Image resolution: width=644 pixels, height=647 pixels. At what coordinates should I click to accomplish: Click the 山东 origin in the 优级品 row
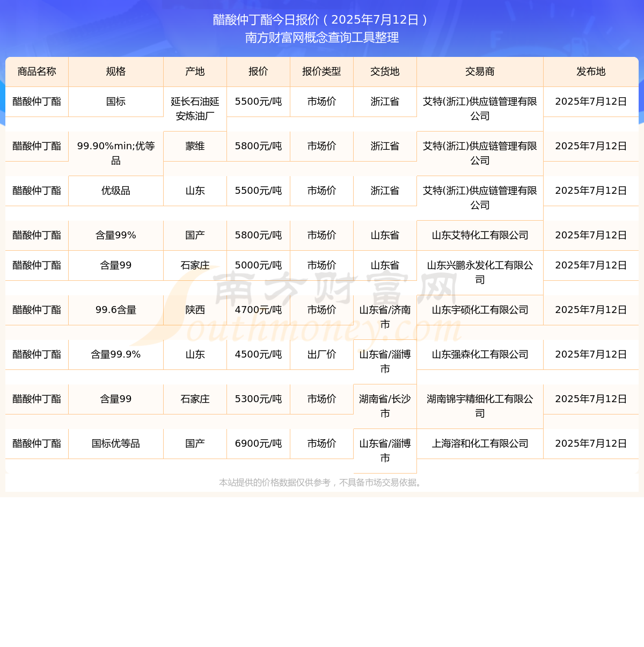195,191
